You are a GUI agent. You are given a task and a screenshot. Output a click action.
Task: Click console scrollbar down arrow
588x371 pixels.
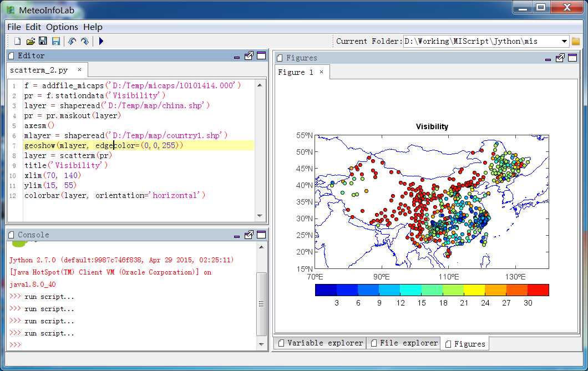(x=261, y=344)
